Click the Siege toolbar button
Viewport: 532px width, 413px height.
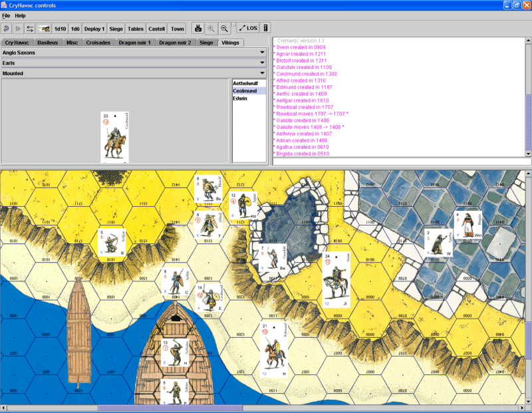point(116,29)
